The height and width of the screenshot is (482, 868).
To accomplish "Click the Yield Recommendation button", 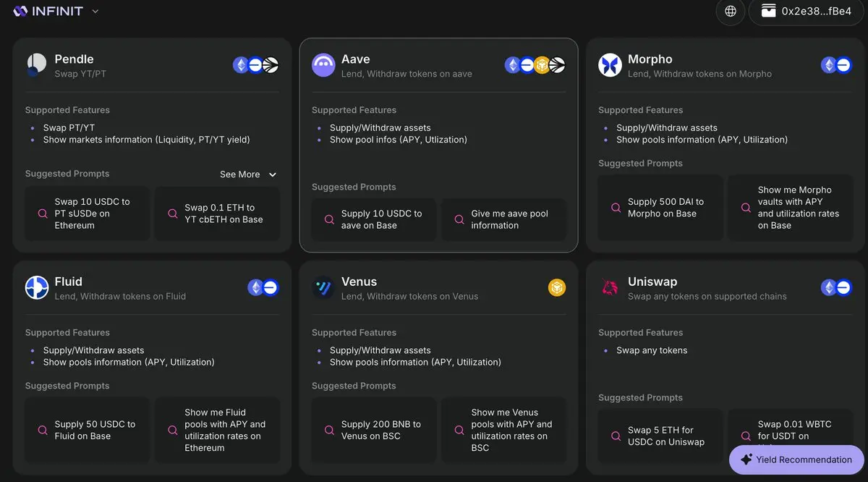I will pyautogui.click(x=796, y=460).
